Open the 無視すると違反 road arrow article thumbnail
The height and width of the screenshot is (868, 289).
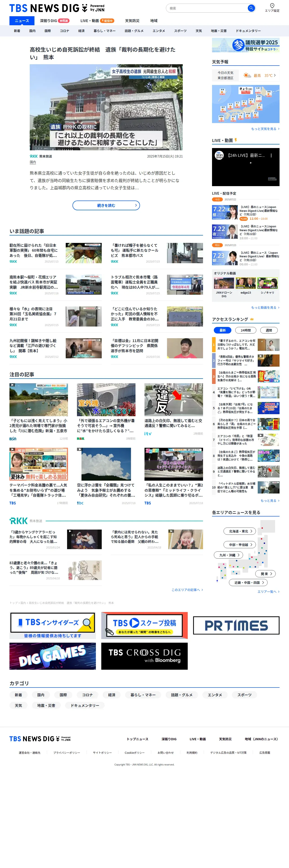coord(174,400)
